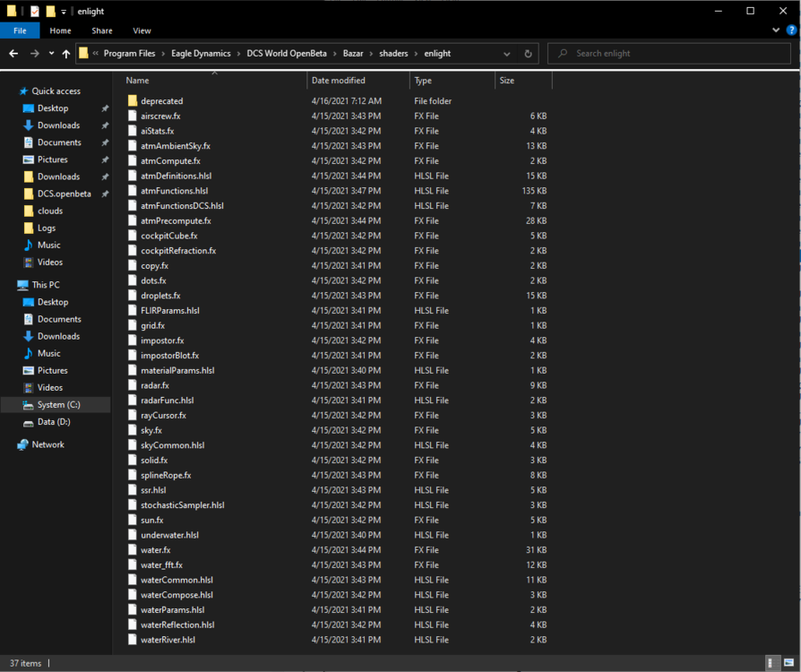Select materialParams.hlsl file name
Screen dimensions: 801x672
tap(177, 370)
